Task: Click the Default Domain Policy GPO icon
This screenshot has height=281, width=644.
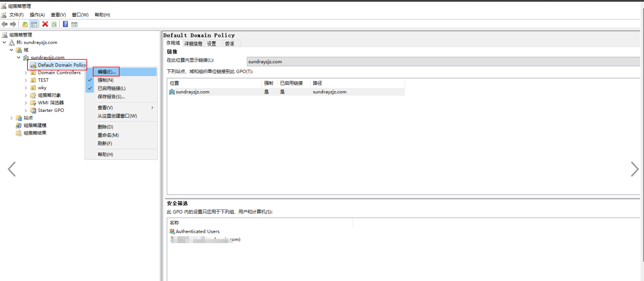Action: [33, 65]
